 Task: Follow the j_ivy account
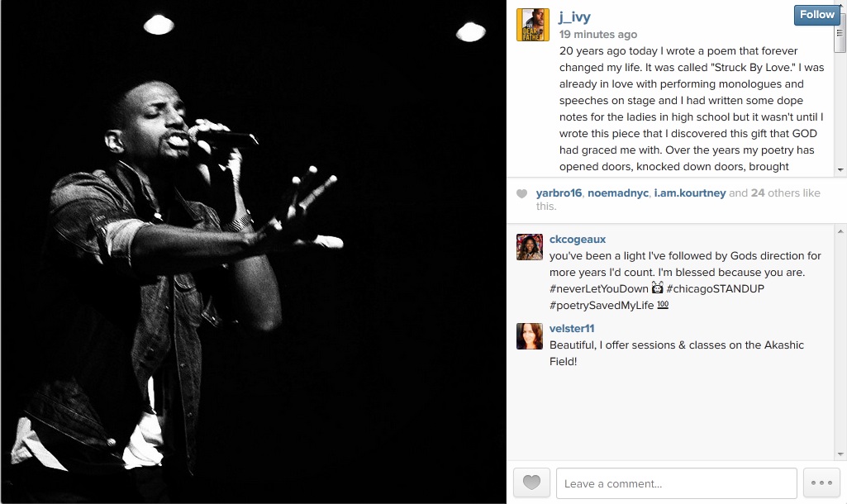click(816, 15)
